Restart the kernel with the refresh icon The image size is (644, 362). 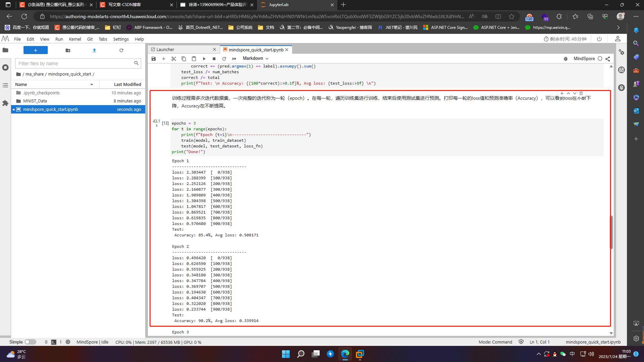[224, 59]
